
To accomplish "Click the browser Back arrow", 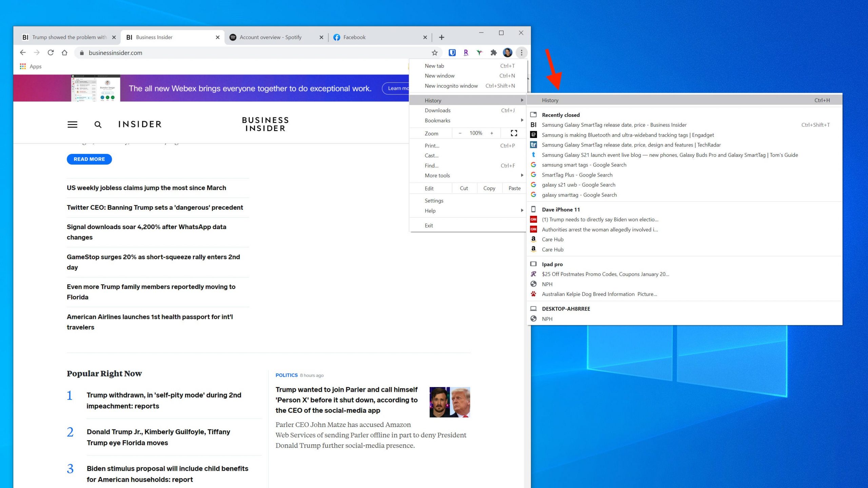I will click(x=23, y=53).
